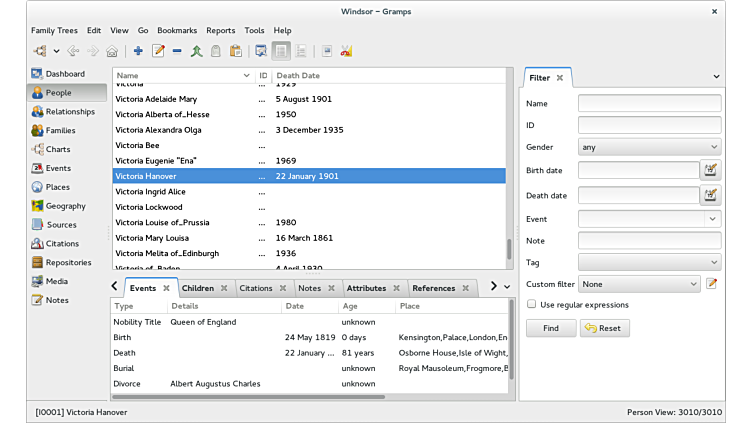The image size is (752, 423).
Task: Click the column configuration toolbar icon
Action: click(261, 51)
